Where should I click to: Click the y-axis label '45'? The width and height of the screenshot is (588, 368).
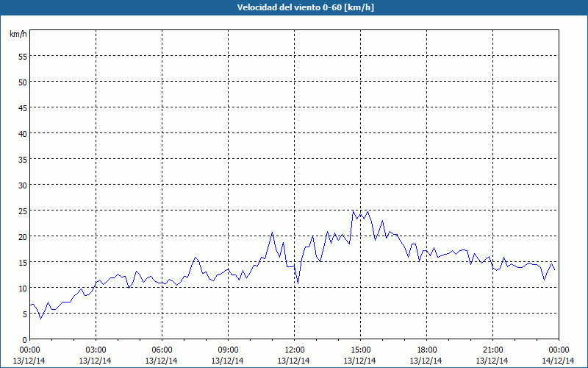23,107
